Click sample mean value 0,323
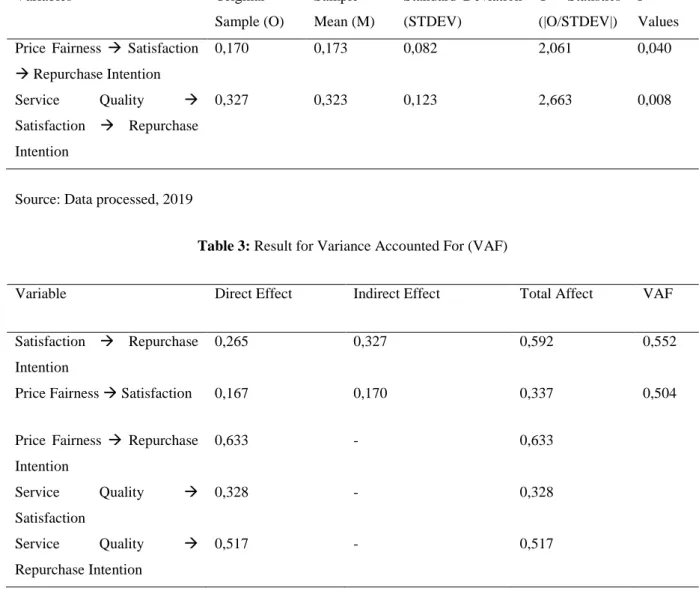This screenshot has height=609, width=699. pos(330,100)
